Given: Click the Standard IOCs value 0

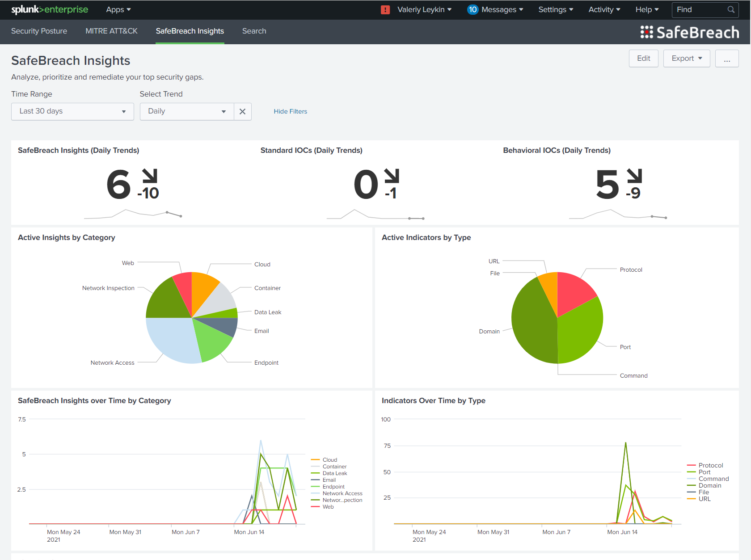Looking at the screenshot, I should tap(365, 184).
